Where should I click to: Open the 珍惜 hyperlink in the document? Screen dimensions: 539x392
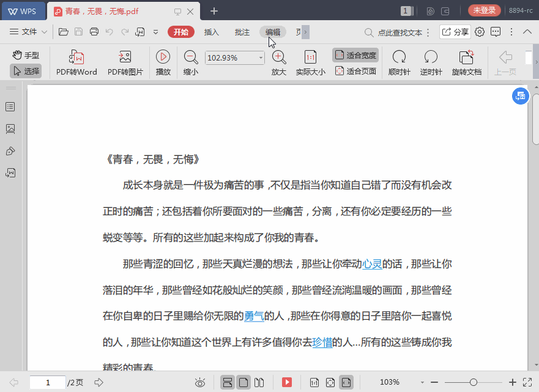coord(322,342)
